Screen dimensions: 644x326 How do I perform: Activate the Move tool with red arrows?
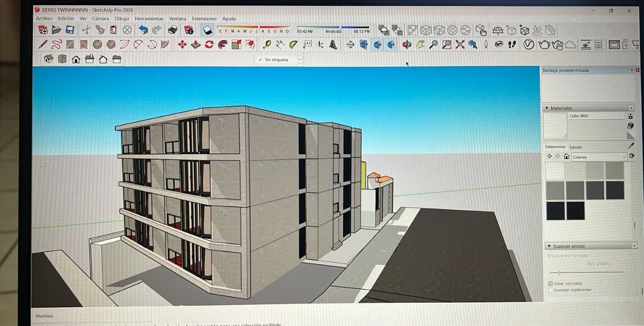(x=182, y=45)
